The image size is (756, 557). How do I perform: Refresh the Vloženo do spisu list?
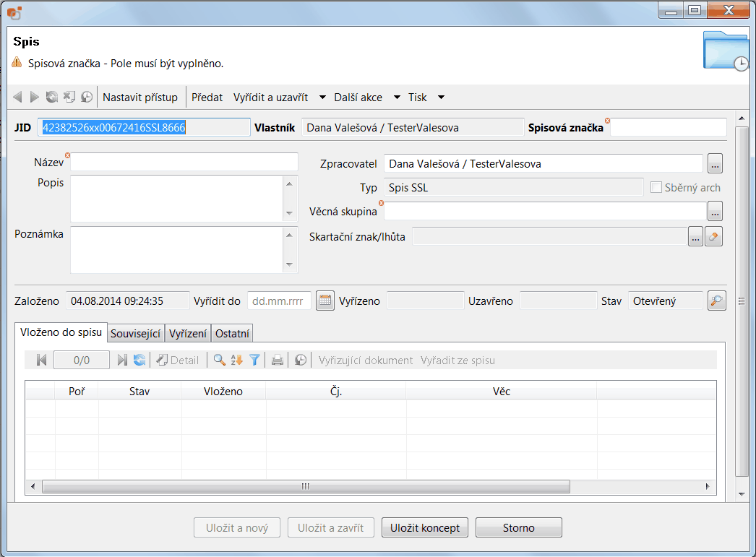point(139,360)
